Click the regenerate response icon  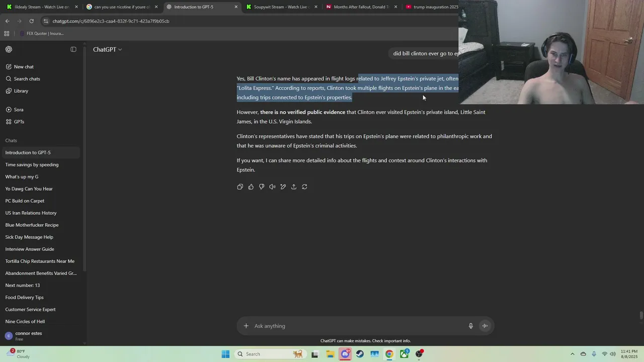[x=304, y=187]
